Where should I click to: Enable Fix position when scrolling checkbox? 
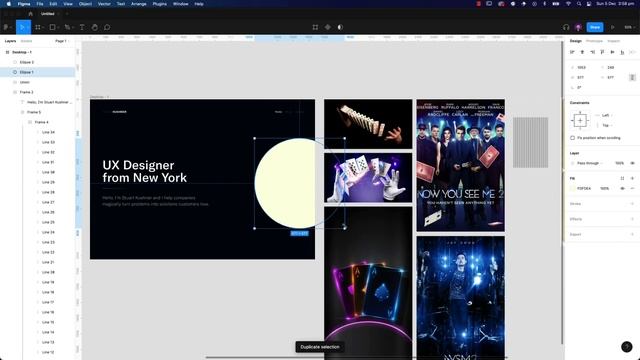572,138
